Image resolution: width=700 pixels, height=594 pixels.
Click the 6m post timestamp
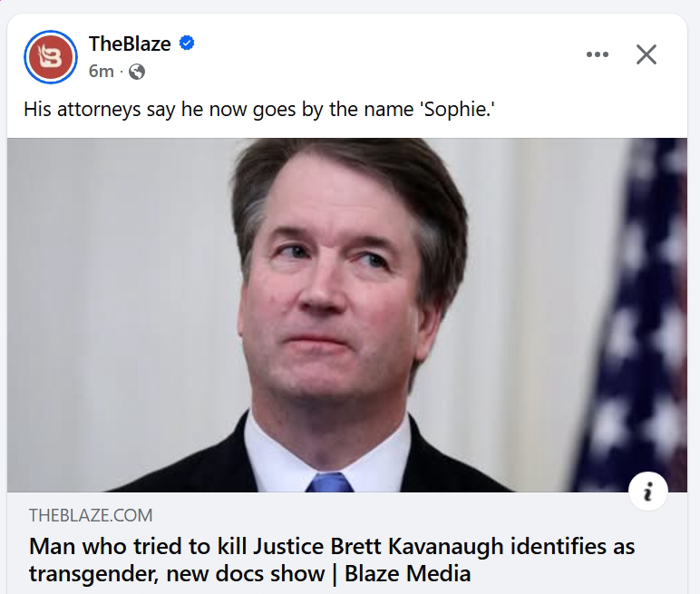coord(101,71)
